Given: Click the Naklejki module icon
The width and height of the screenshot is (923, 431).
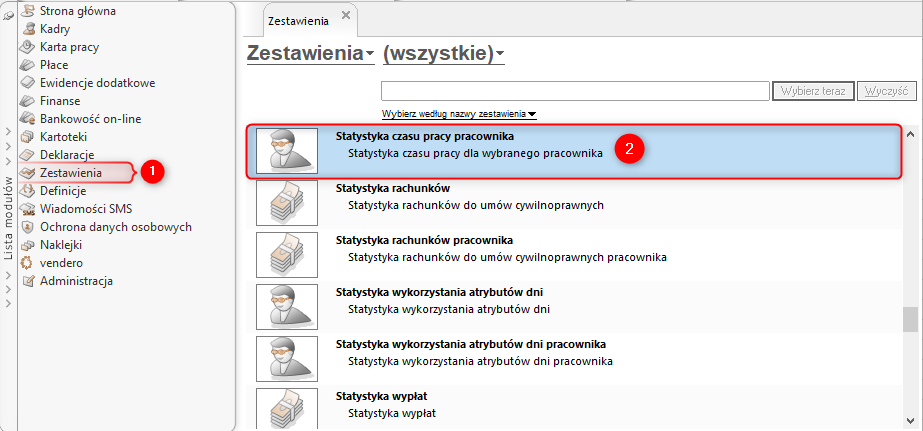Looking at the screenshot, I should point(28,245).
